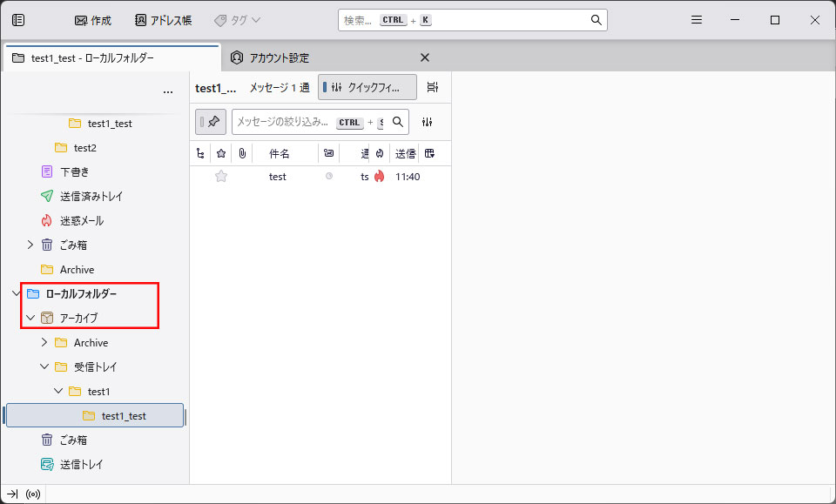Star the test message
This screenshot has width=836, height=504.
click(220, 177)
